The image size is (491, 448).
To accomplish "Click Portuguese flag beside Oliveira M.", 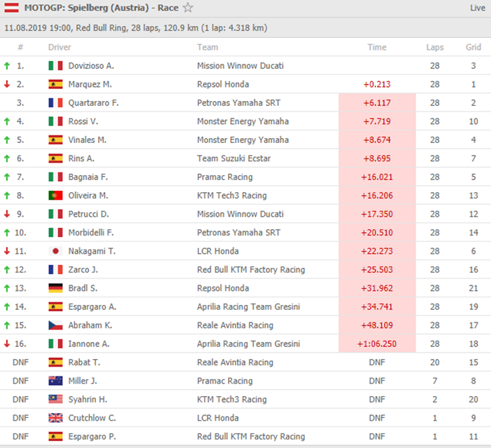I will [55, 196].
